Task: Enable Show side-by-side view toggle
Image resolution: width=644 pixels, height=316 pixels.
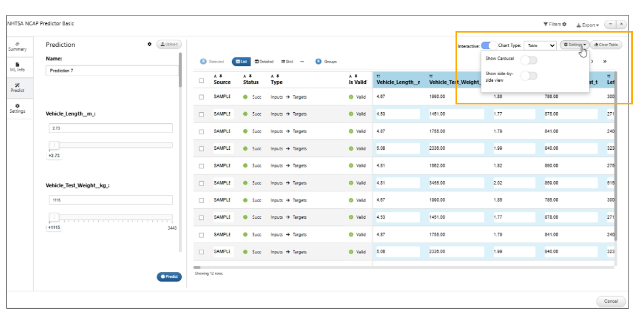Action: pyautogui.click(x=528, y=76)
